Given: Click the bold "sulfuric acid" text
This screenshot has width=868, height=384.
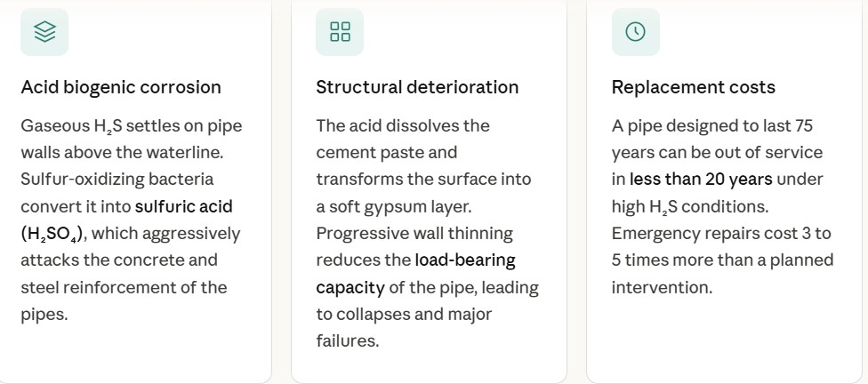Looking at the screenshot, I should point(184,206).
